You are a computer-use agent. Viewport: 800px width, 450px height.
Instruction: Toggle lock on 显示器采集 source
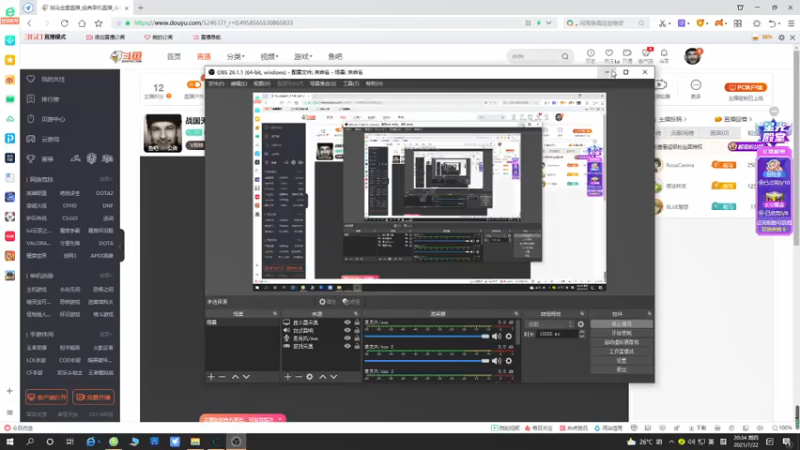pyautogui.click(x=357, y=322)
